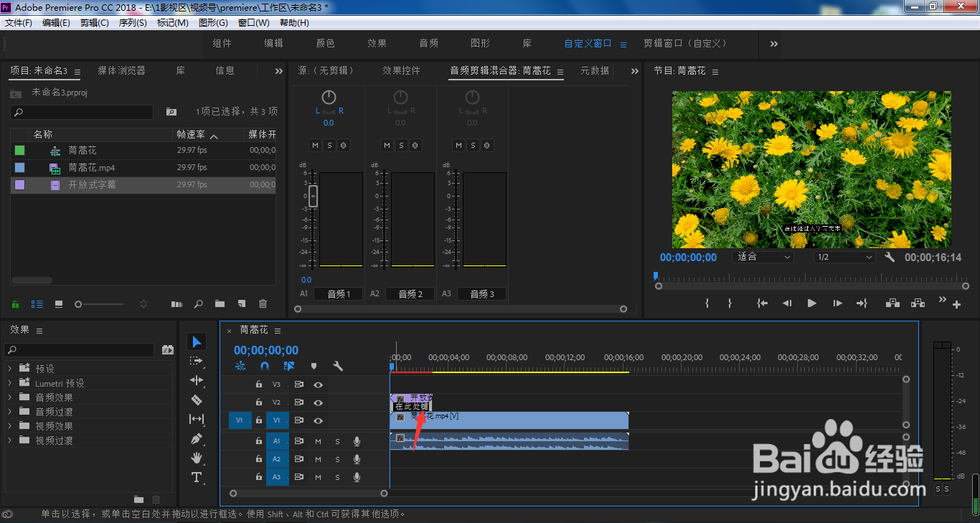Viewport: 980px width, 523px height.
Task: Solo track A2 in timeline
Action: (337, 459)
